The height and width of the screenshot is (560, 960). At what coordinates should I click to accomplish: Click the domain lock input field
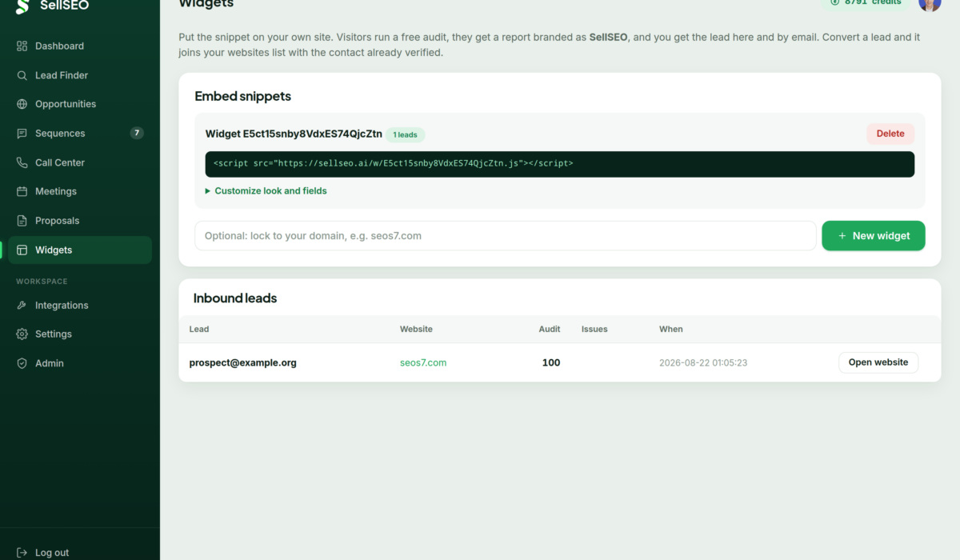point(506,236)
